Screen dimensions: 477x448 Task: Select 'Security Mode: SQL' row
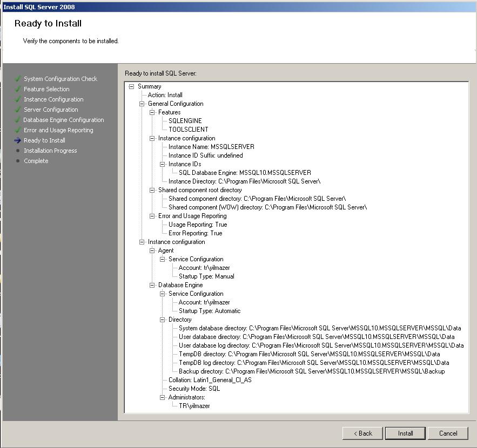[x=194, y=389]
